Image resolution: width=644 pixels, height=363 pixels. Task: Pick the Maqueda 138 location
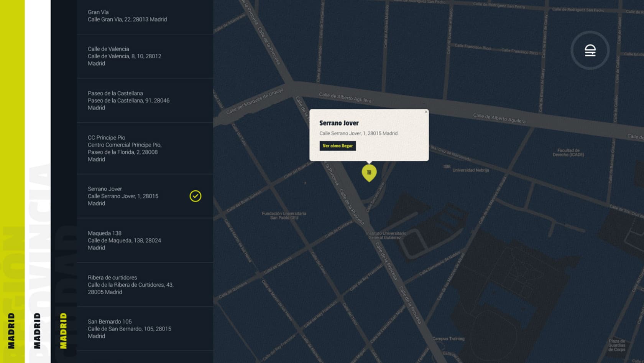(x=145, y=240)
